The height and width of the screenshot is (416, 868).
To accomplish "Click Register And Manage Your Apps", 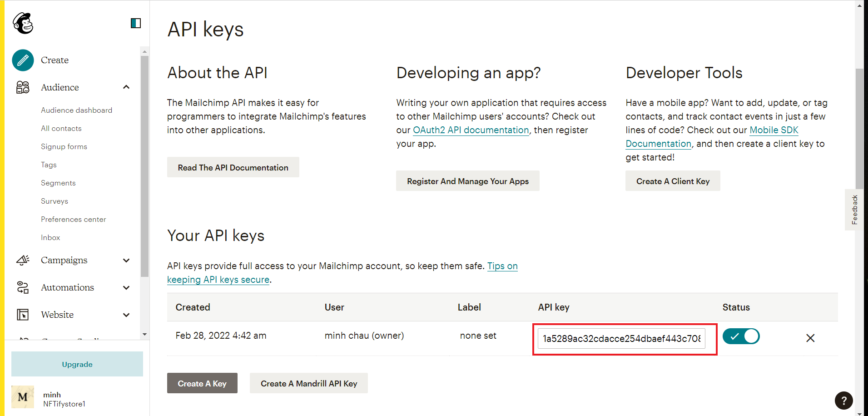I will click(468, 181).
